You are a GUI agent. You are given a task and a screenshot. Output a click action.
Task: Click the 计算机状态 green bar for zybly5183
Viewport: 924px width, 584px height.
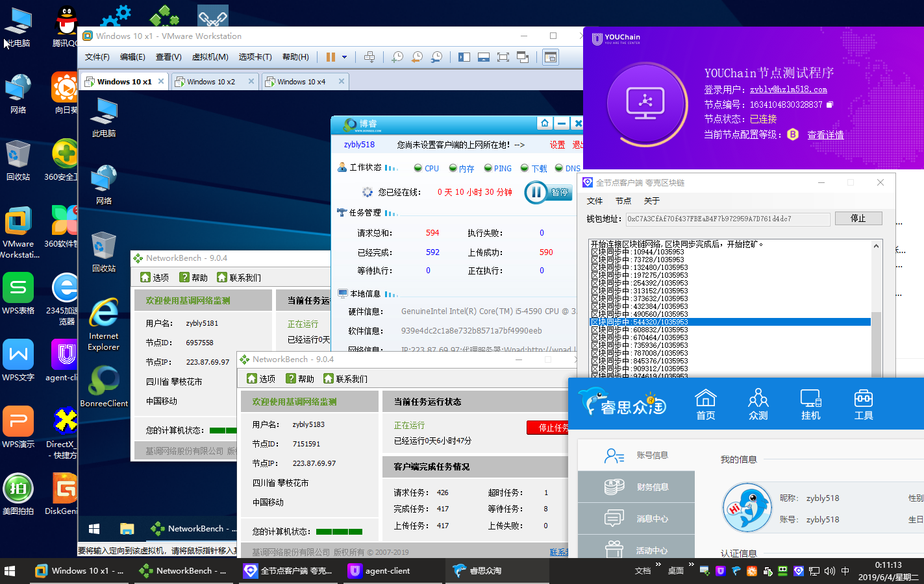tap(339, 531)
